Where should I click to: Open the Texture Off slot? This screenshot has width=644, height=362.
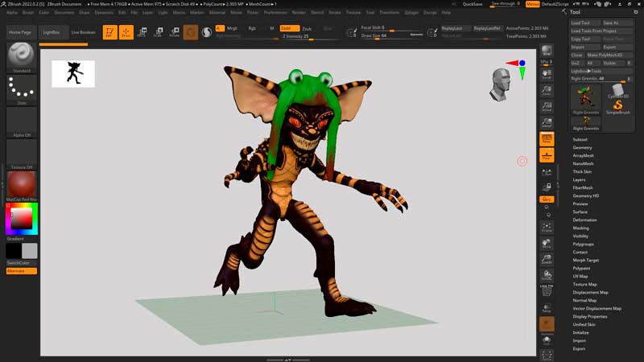[22, 154]
